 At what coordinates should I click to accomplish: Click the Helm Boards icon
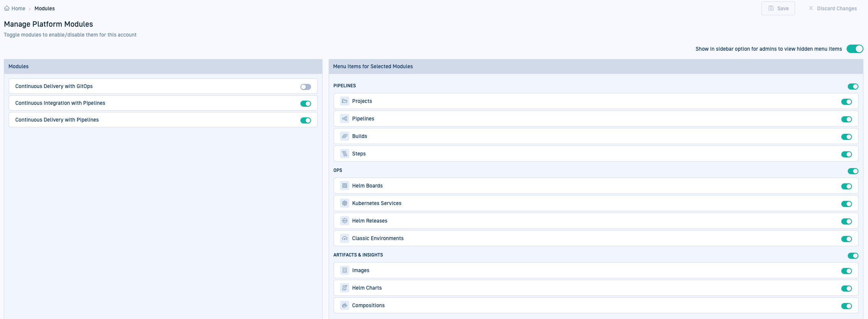click(x=345, y=186)
